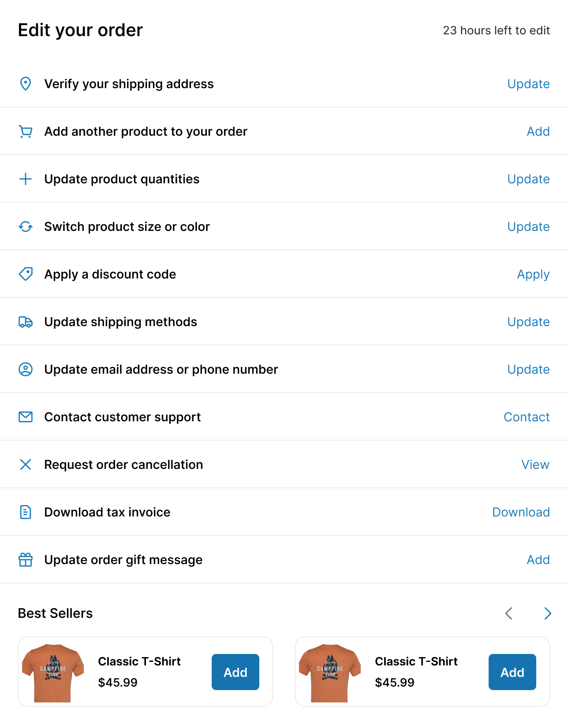Click the refresh arrows icon for size or color

(26, 227)
